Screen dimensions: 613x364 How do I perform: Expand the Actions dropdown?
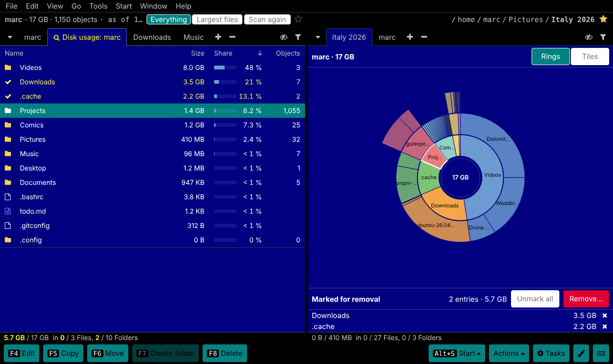(x=509, y=353)
